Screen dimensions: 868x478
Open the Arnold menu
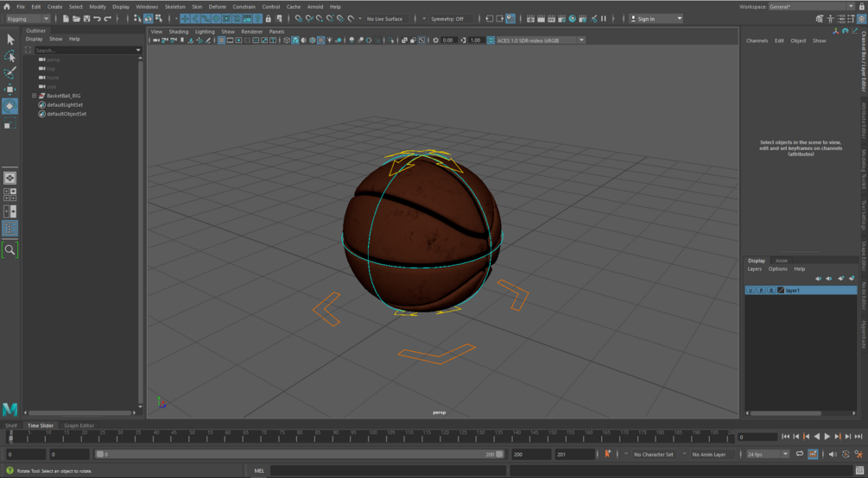click(x=315, y=7)
